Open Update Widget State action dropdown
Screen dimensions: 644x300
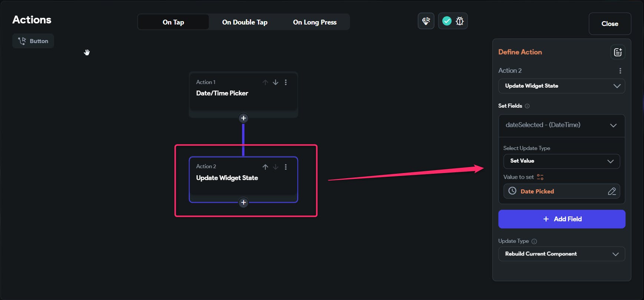[x=561, y=86]
